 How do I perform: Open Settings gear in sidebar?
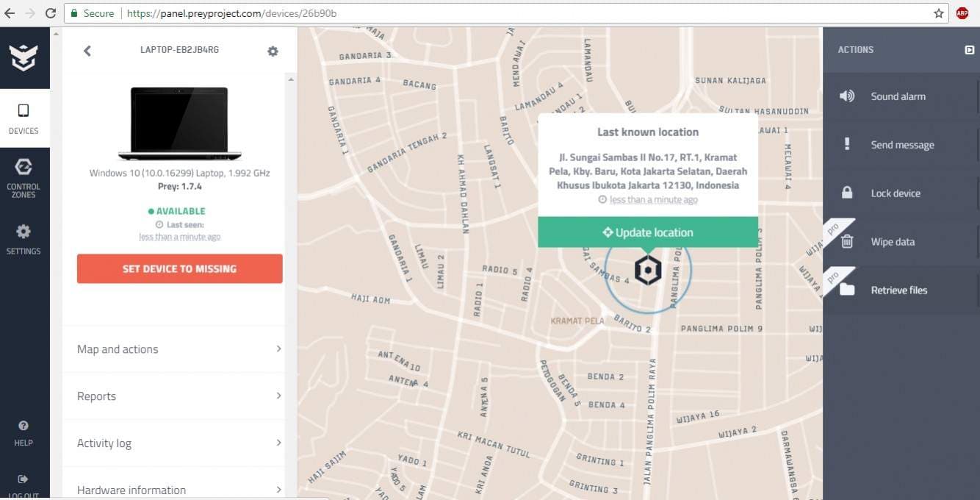(24, 231)
